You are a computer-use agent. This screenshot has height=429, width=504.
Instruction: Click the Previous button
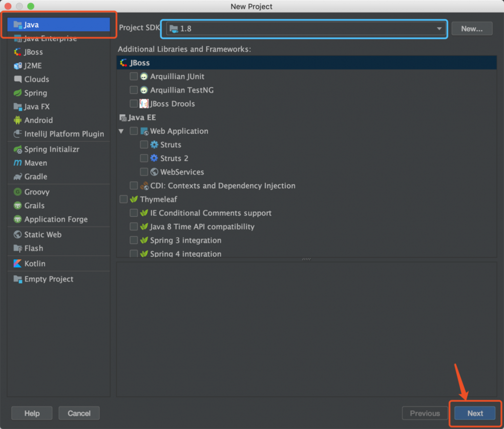[x=424, y=413]
